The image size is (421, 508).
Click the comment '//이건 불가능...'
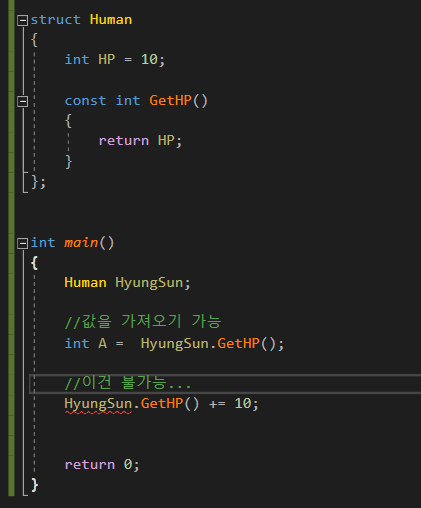coord(128,383)
